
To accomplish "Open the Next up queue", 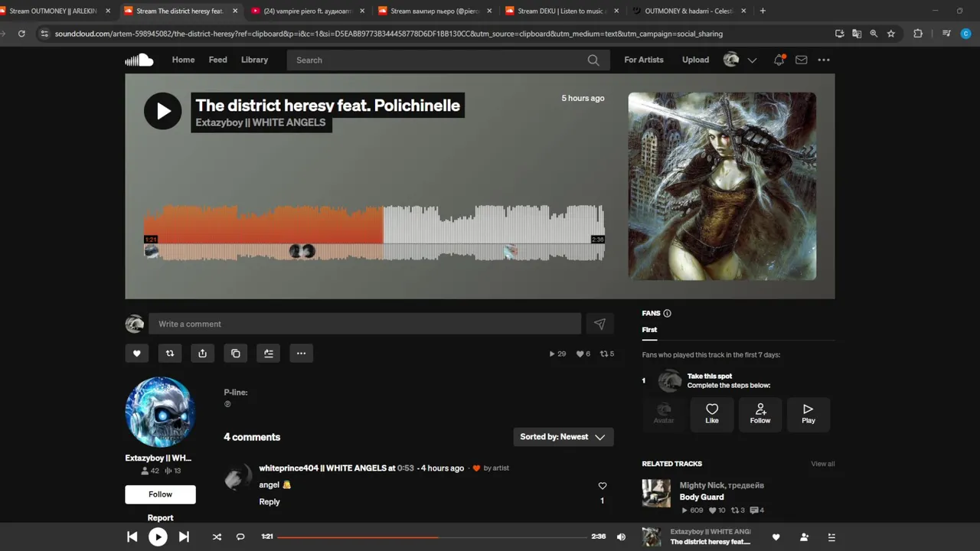I will 831,537.
